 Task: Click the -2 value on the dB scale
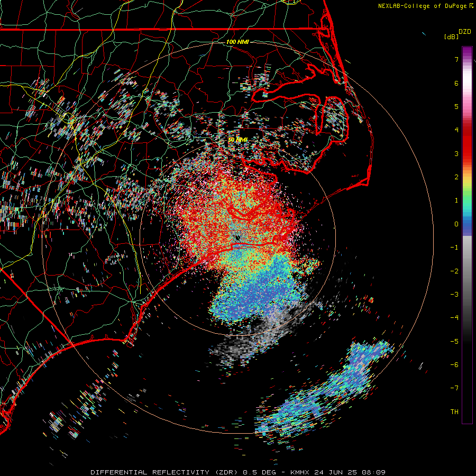(454, 271)
